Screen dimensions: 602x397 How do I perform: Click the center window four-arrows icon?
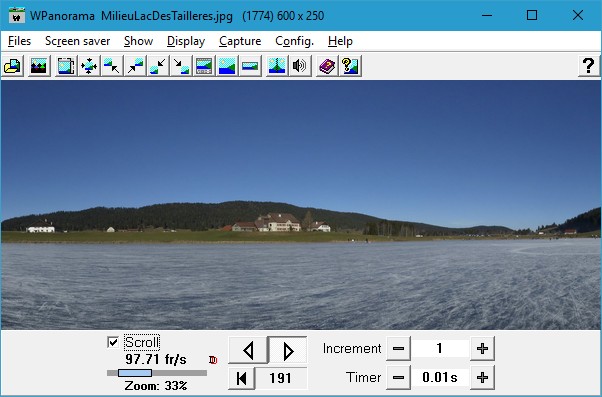tap(89, 66)
